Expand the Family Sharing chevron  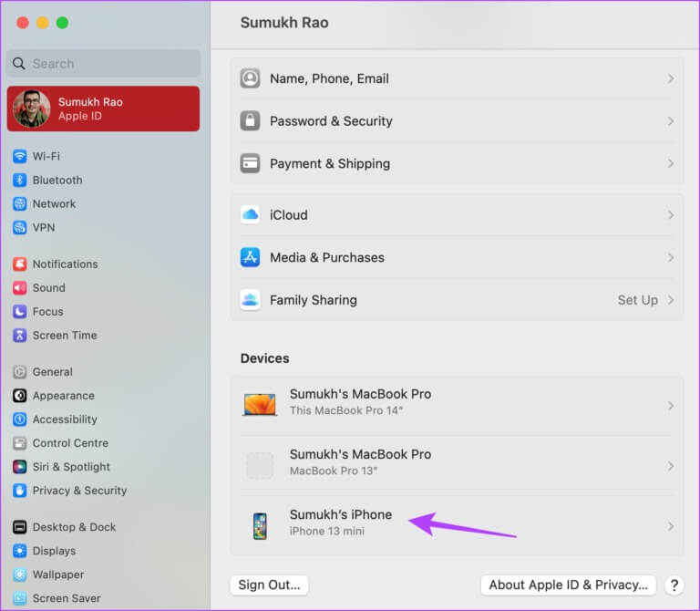(671, 300)
